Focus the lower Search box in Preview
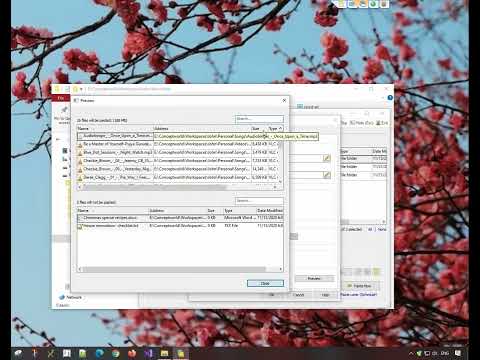The height and width of the screenshot is (360, 480). (x=259, y=201)
